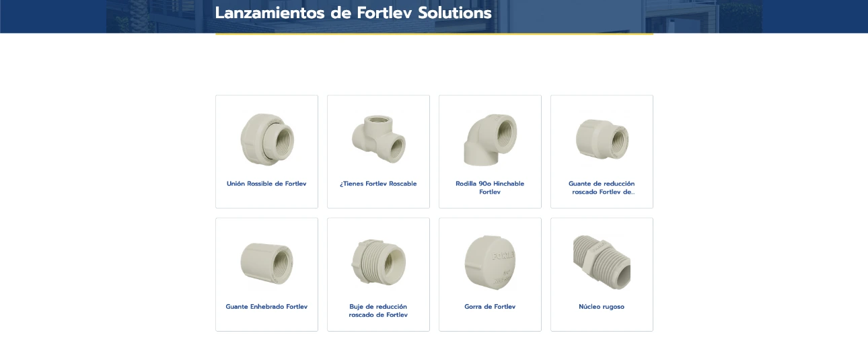Open the Unión Rossible de Fortlev product image

tap(266, 139)
